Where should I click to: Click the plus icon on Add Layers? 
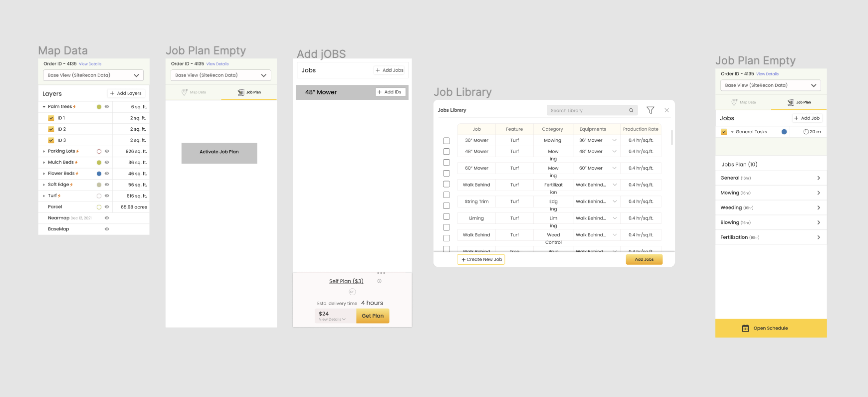pyautogui.click(x=112, y=93)
